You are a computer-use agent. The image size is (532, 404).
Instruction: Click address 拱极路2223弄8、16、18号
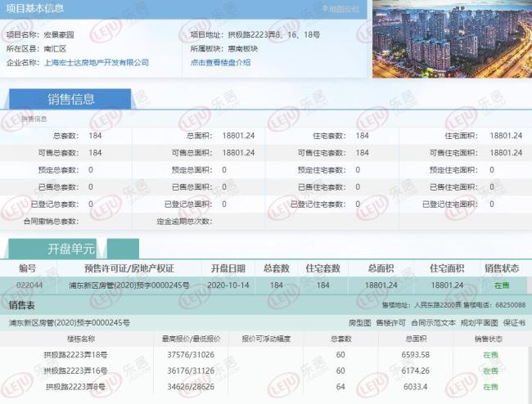(x=274, y=34)
